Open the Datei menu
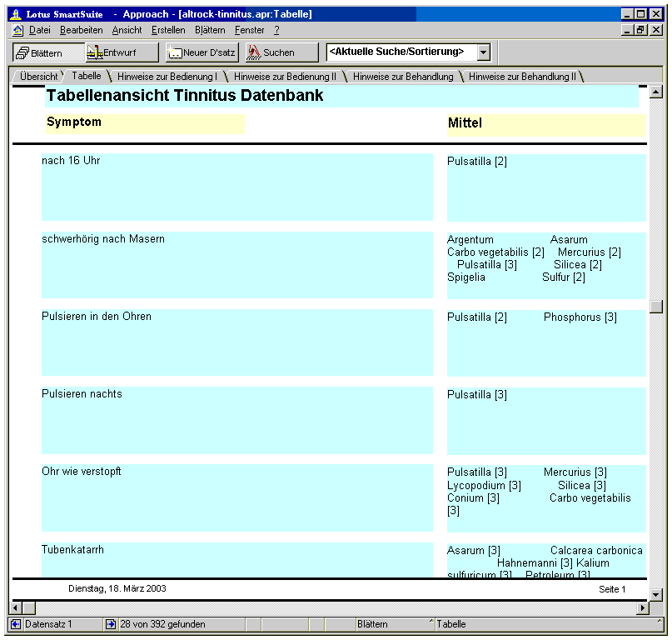 click(x=40, y=30)
